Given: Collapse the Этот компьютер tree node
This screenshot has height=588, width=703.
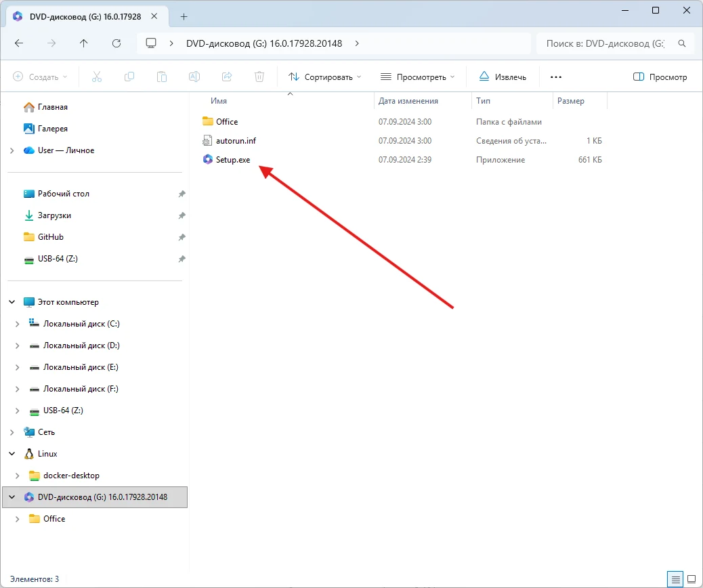Looking at the screenshot, I should (12, 302).
